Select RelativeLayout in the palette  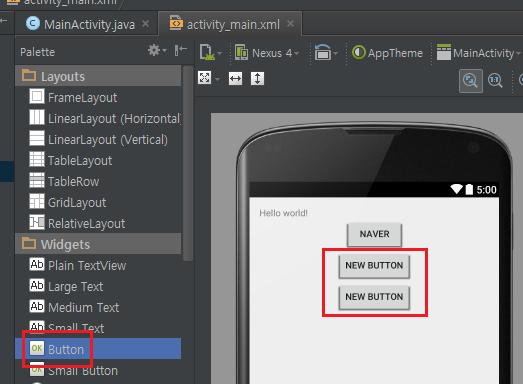pos(98,223)
